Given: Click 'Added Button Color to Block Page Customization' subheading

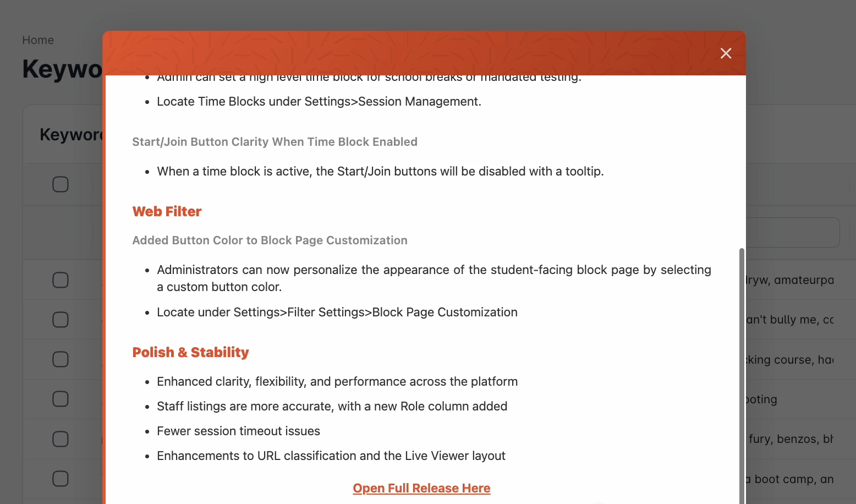Looking at the screenshot, I should [270, 240].
